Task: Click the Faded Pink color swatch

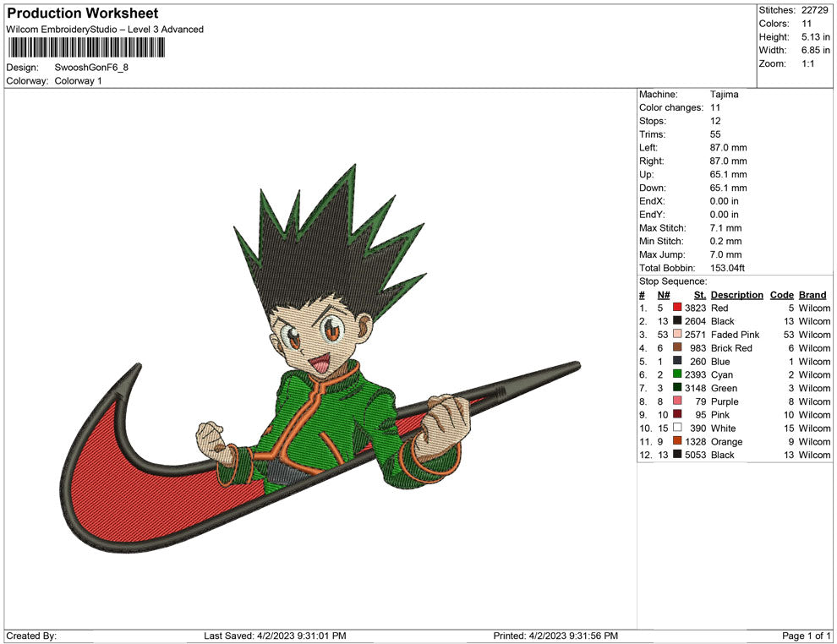Action: tap(677, 334)
